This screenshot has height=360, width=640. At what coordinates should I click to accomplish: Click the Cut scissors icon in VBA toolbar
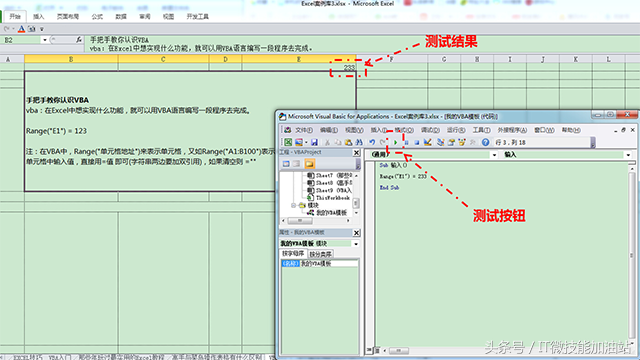(x=327, y=142)
